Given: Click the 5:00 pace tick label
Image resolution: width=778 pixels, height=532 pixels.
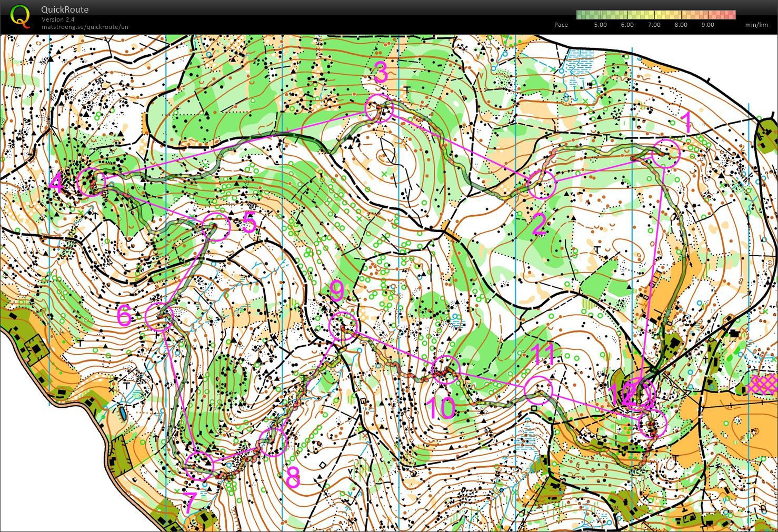Looking at the screenshot, I should coord(600,25).
